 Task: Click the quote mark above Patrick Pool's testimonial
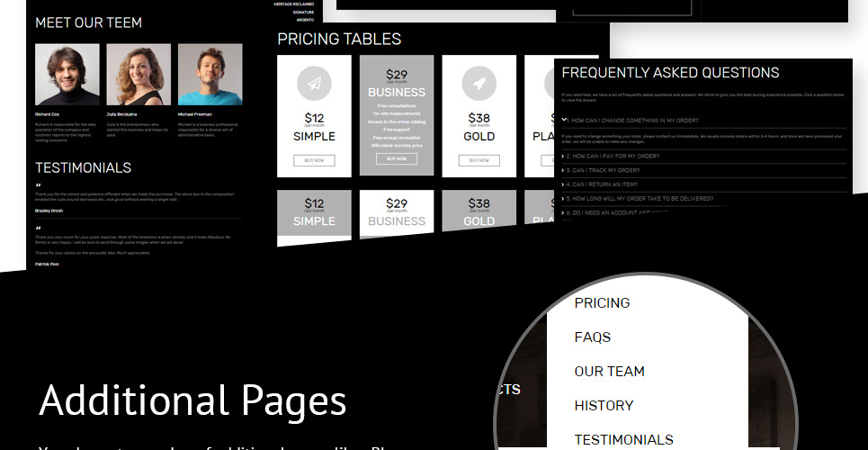point(38,229)
